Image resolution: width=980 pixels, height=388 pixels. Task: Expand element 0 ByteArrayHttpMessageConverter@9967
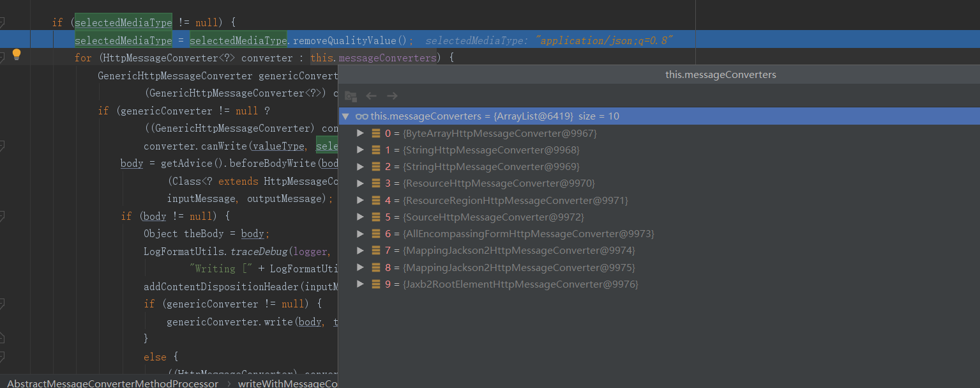(x=360, y=134)
